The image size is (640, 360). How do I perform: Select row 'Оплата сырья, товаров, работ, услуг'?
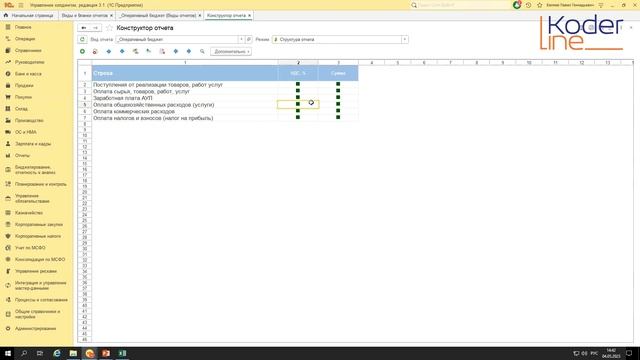click(184, 91)
